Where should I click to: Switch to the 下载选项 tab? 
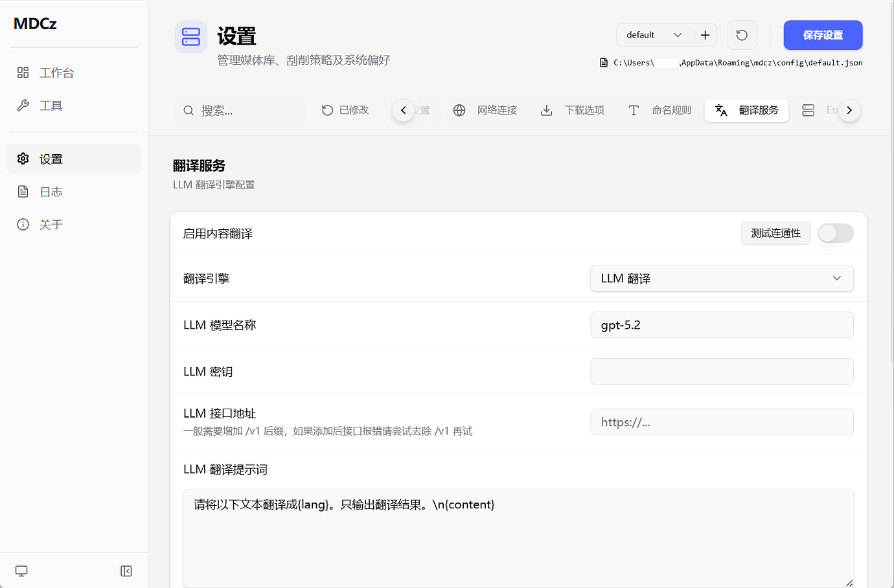click(x=573, y=110)
